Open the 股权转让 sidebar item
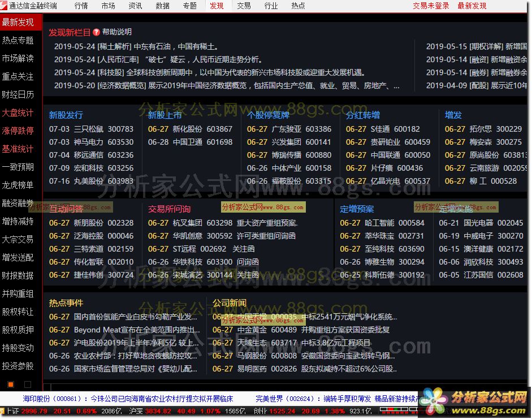 coord(18,312)
